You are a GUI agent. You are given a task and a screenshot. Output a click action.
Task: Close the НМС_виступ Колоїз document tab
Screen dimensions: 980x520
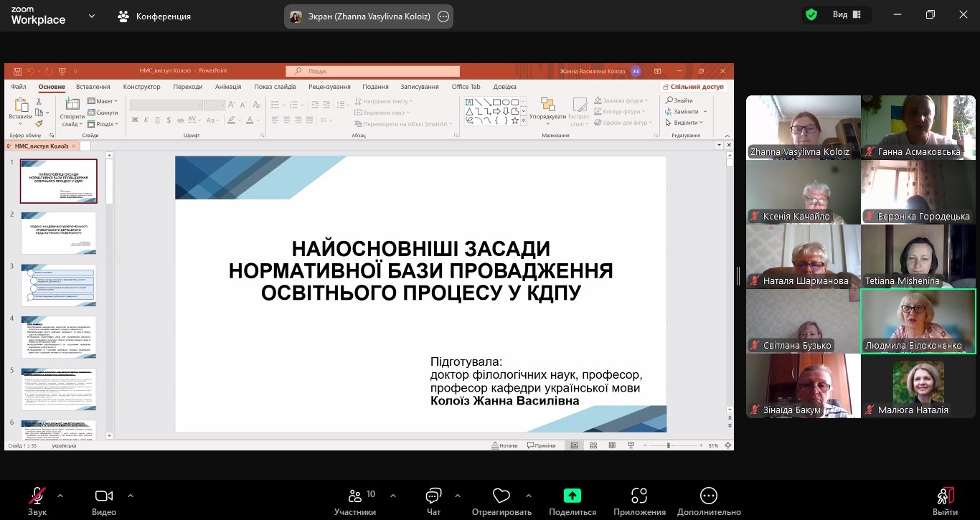click(73, 146)
